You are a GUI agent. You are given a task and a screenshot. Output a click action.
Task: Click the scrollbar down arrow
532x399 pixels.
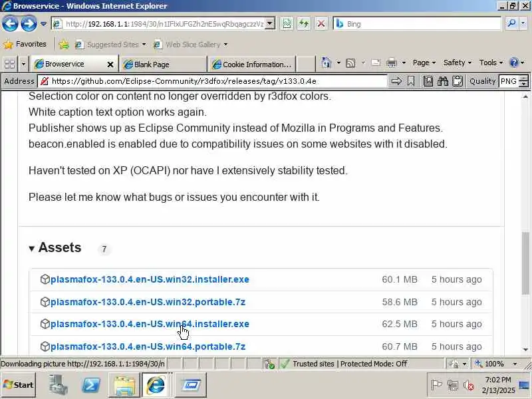(525, 350)
